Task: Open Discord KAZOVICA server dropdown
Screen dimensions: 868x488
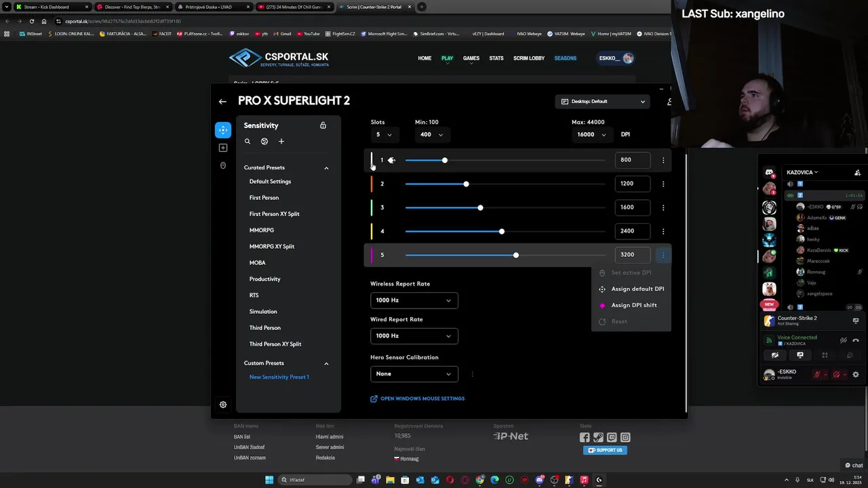Action: coord(802,172)
